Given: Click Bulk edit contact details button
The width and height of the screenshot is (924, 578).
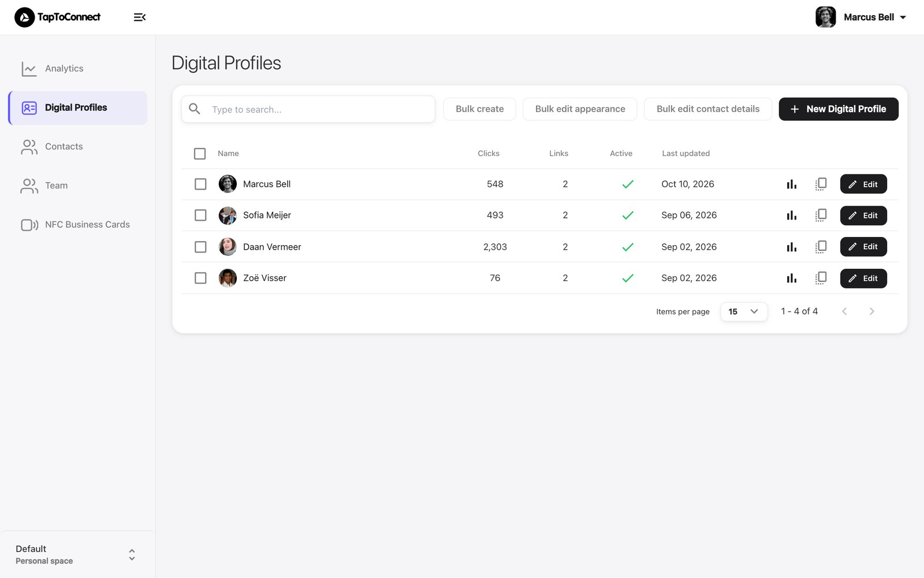Looking at the screenshot, I should pos(708,109).
